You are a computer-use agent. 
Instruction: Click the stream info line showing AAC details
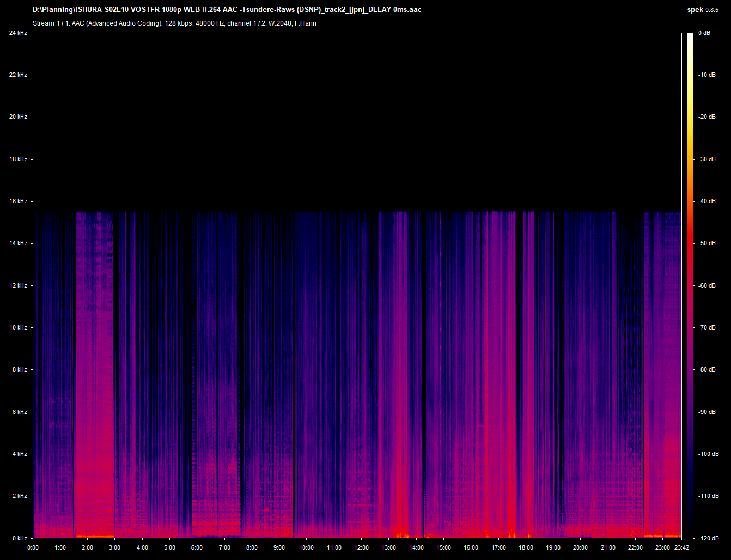click(174, 23)
